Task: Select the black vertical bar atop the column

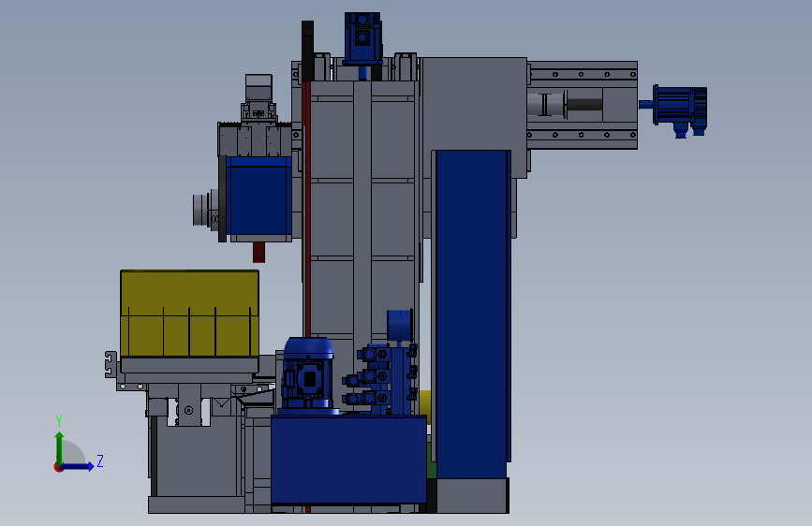Action: click(307, 51)
